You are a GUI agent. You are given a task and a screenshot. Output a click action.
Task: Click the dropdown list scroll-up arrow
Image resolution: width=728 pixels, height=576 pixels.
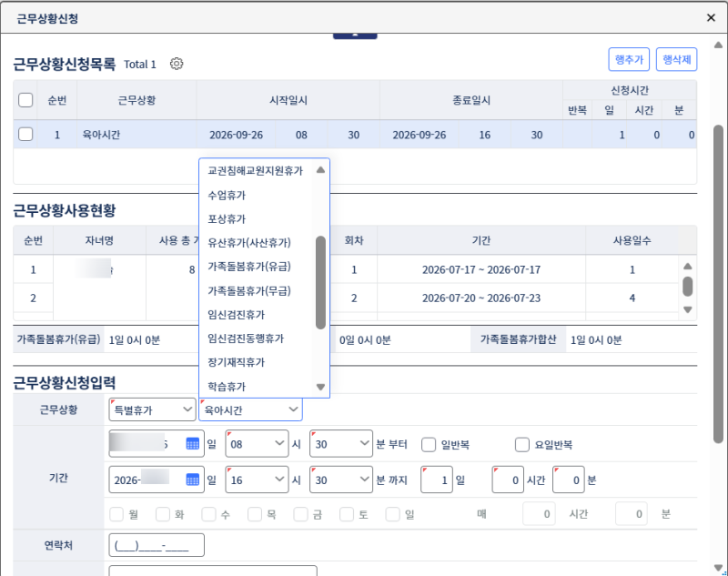320,170
